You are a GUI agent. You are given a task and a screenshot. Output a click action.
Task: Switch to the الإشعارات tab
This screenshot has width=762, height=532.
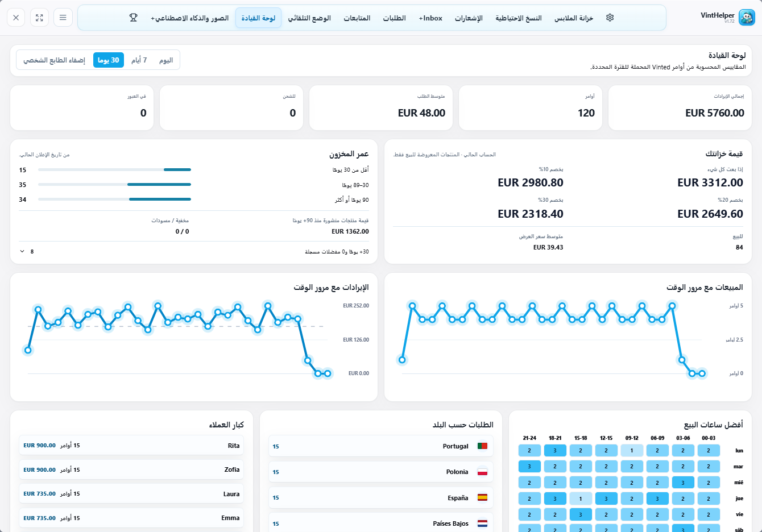[x=469, y=18]
